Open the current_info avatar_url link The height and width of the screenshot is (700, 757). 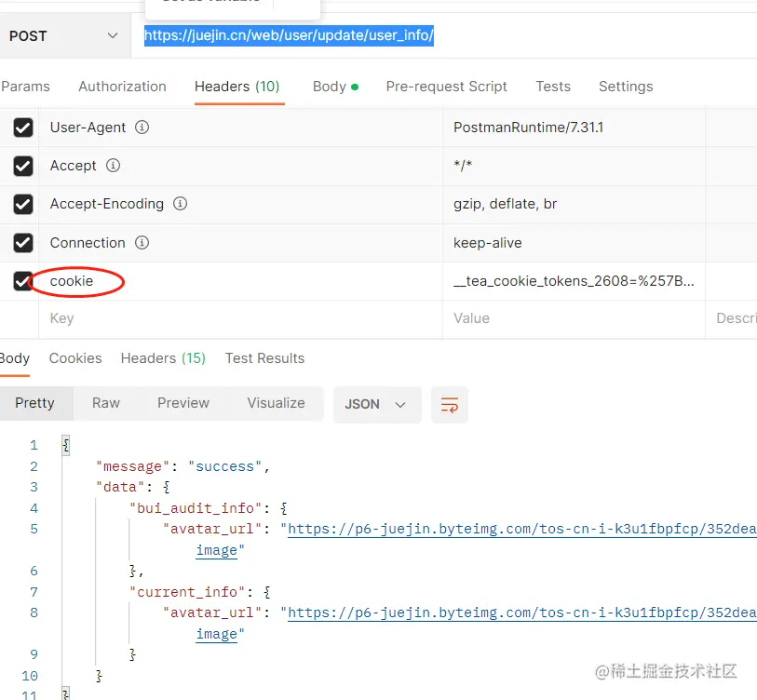pos(521,613)
